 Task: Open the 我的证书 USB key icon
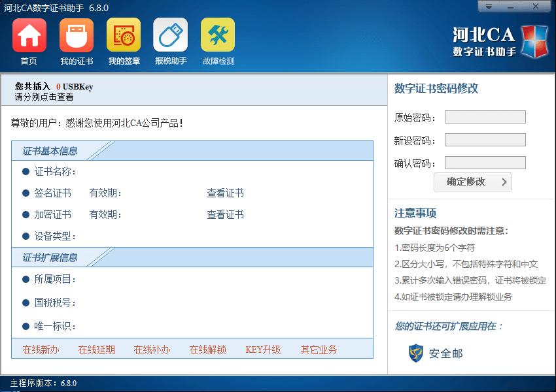pyautogui.click(x=77, y=35)
